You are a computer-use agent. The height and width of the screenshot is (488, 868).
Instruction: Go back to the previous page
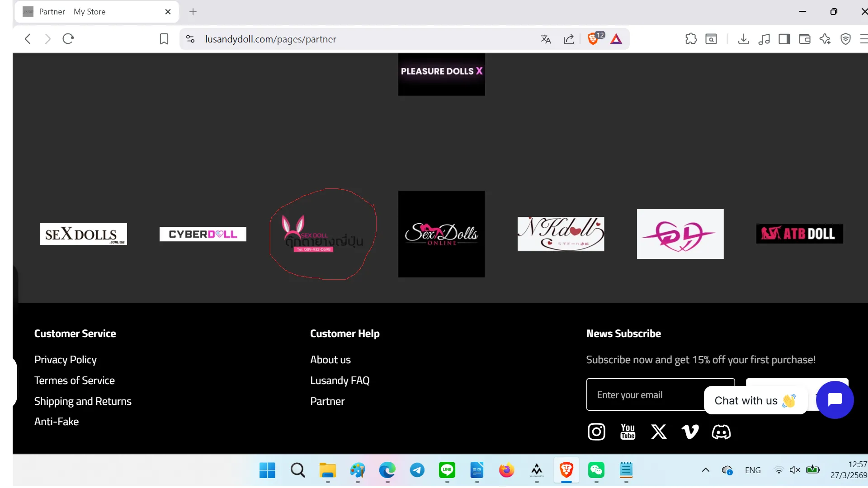pos(28,39)
